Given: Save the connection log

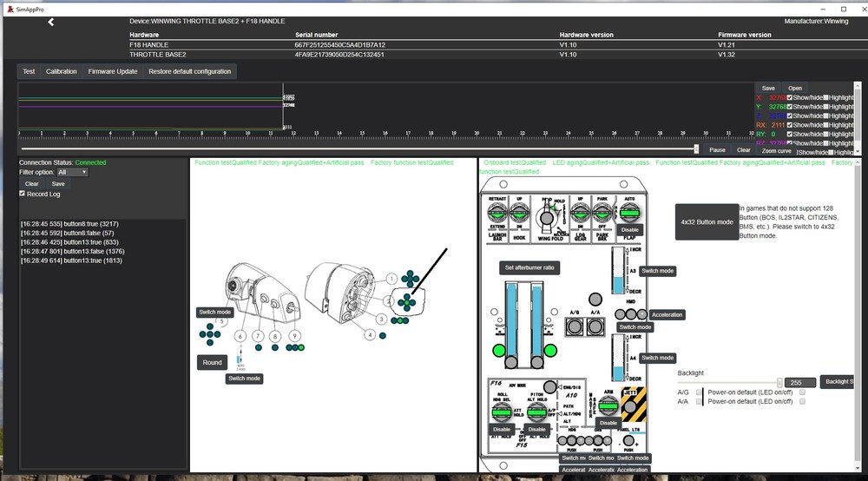Looking at the screenshot, I should click(58, 184).
